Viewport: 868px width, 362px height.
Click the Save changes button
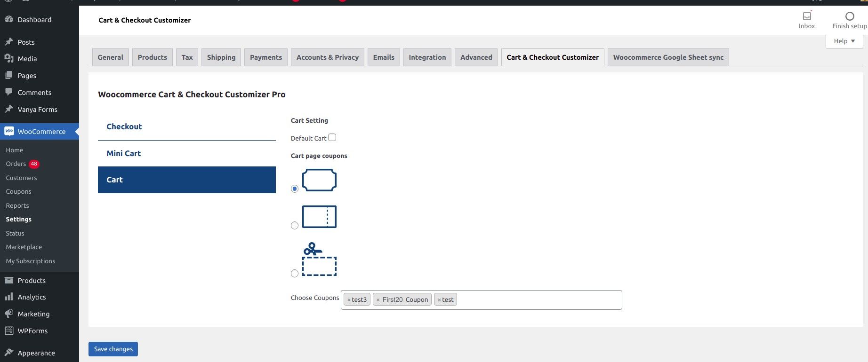pyautogui.click(x=113, y=349)
